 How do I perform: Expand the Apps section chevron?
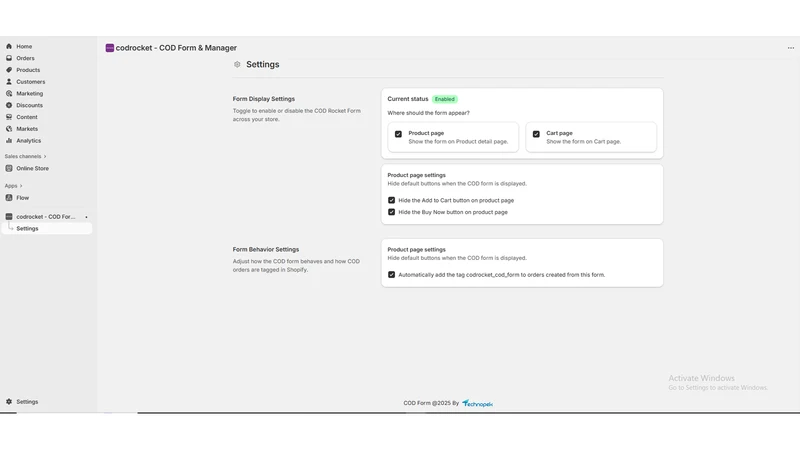(21, 186)
